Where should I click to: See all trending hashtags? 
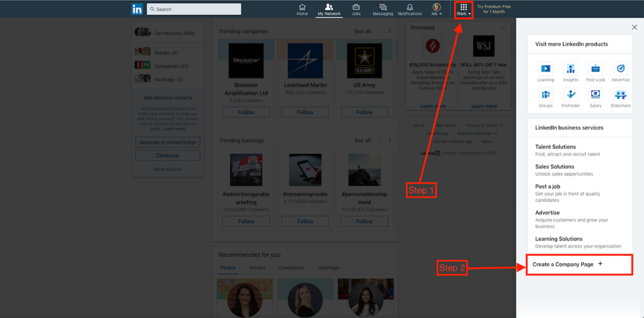362,140
